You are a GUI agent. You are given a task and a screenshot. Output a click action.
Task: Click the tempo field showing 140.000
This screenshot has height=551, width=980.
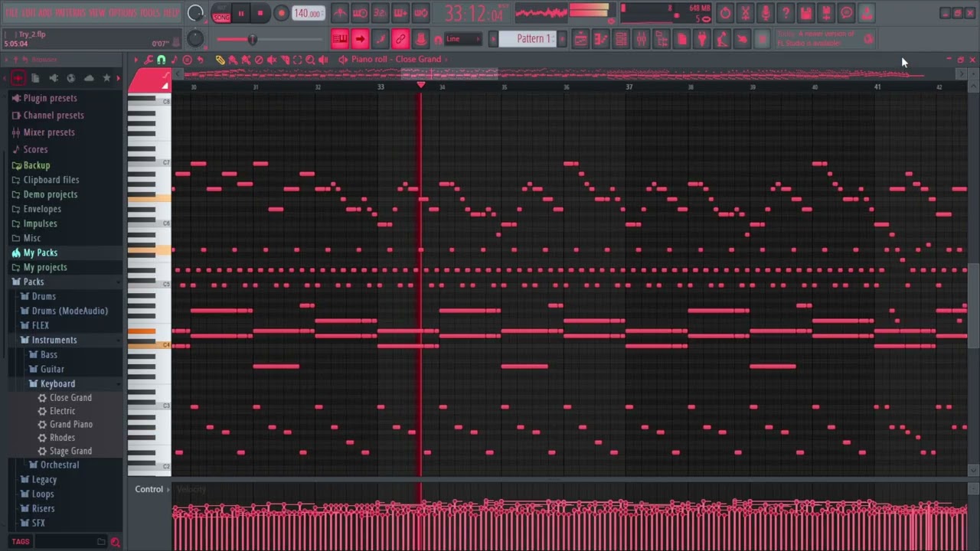308,13
